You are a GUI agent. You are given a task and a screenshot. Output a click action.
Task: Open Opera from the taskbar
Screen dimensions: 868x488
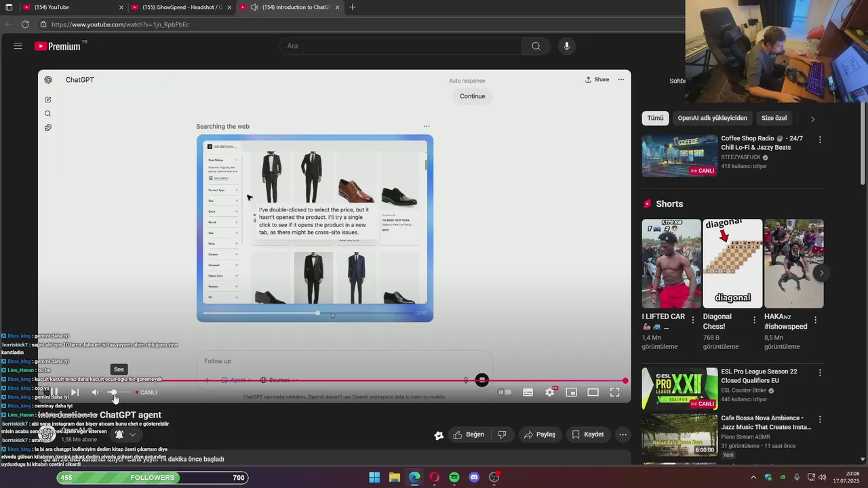coord(435,478)
